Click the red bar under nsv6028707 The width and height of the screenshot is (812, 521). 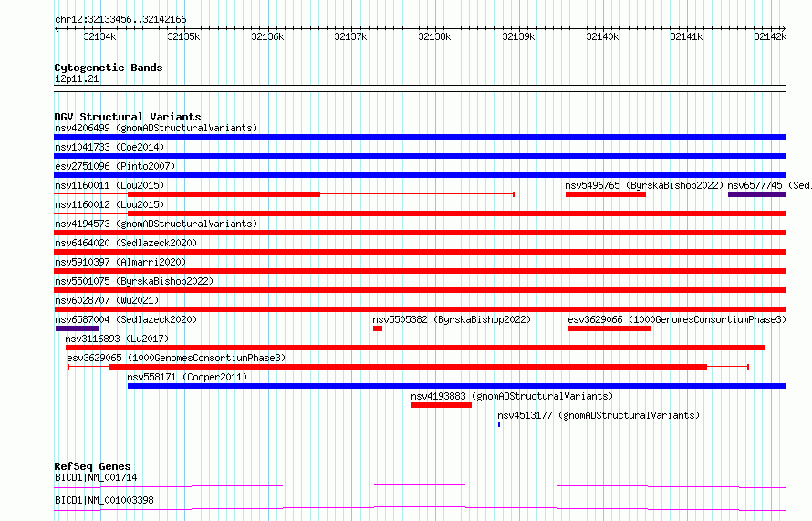420,309
